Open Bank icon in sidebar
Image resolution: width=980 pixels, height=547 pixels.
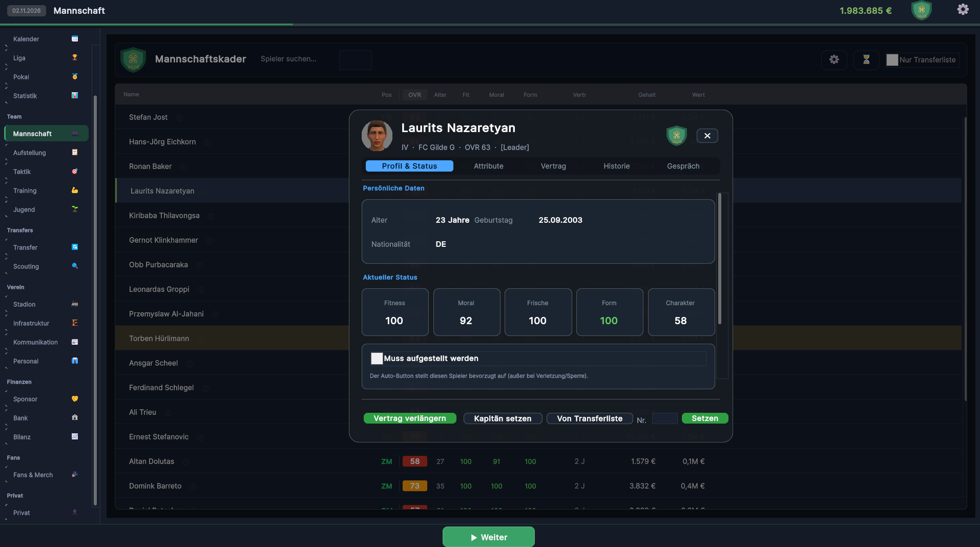coord(75,418)
